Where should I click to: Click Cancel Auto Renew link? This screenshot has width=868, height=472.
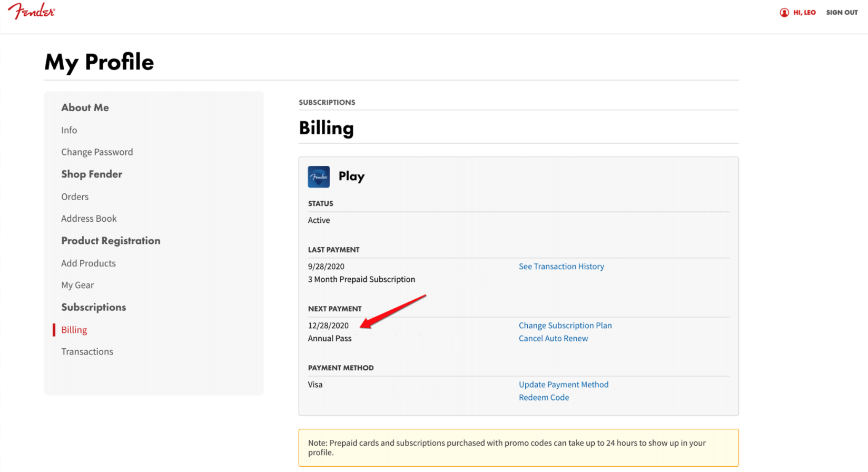[x=553, y=339]
